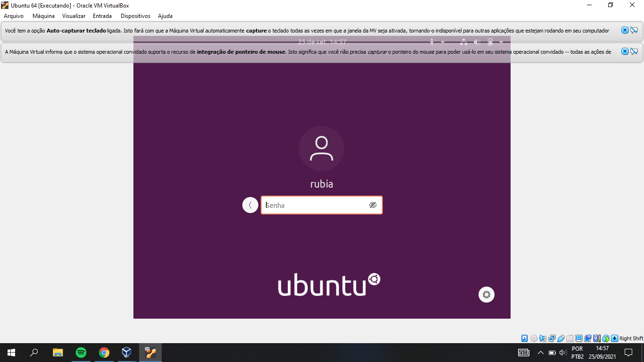Toggle password visibility eye icon
This screenshot has height=362, width=644.
point(373,205)
